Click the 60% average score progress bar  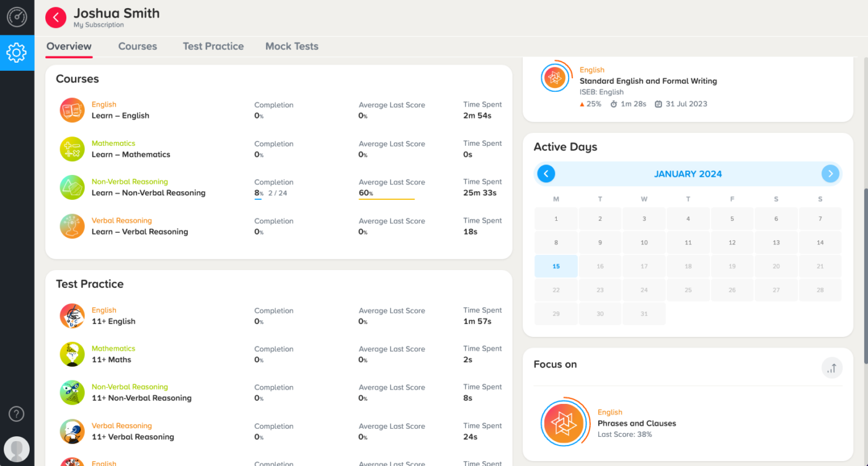point(387,199)
